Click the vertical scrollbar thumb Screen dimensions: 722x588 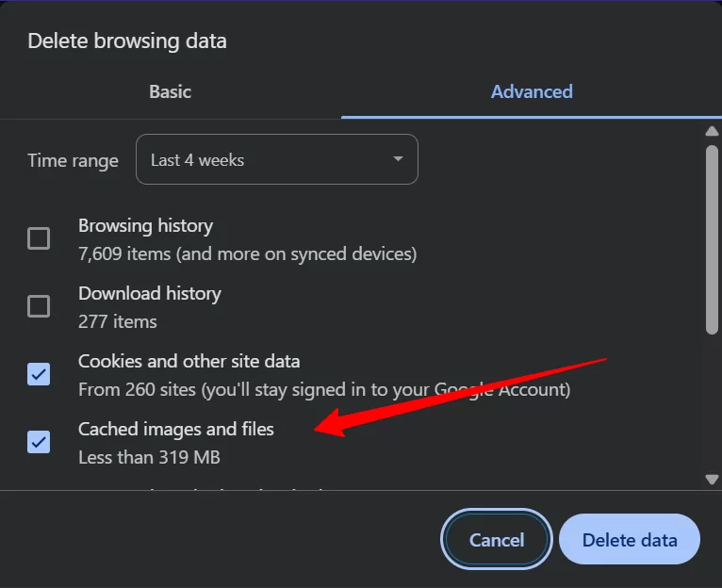click(x=712, y=239)
